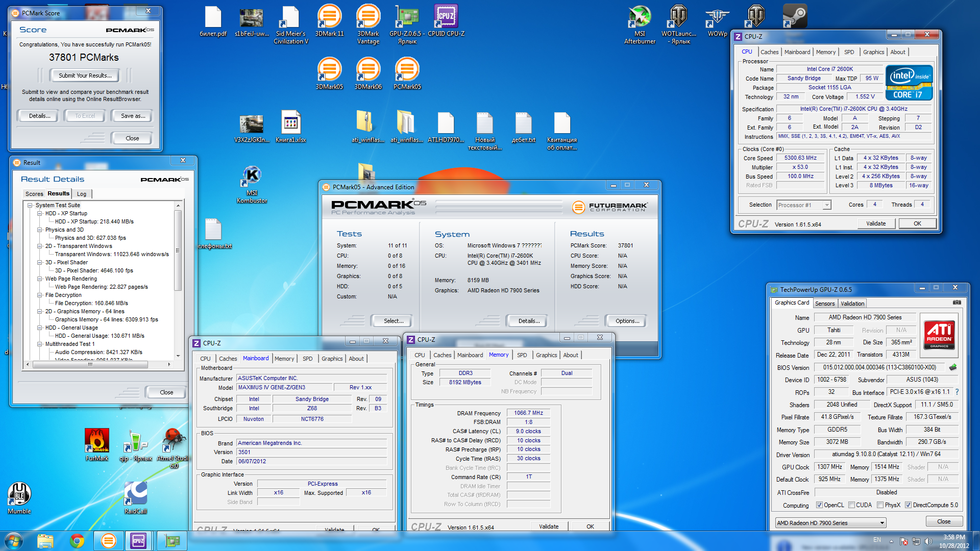Select the MSI Afterburner desktop icon

[640, 24]
